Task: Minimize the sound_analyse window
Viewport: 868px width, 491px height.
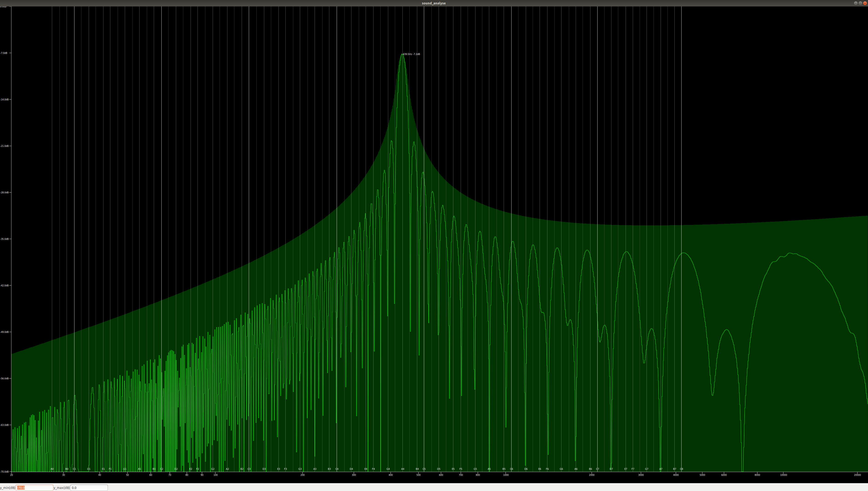Action: tap(856, 3)
